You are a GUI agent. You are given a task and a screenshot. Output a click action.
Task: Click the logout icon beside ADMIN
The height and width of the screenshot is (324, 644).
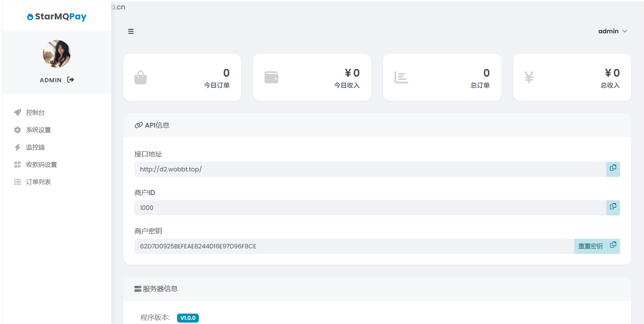[71, 80]
